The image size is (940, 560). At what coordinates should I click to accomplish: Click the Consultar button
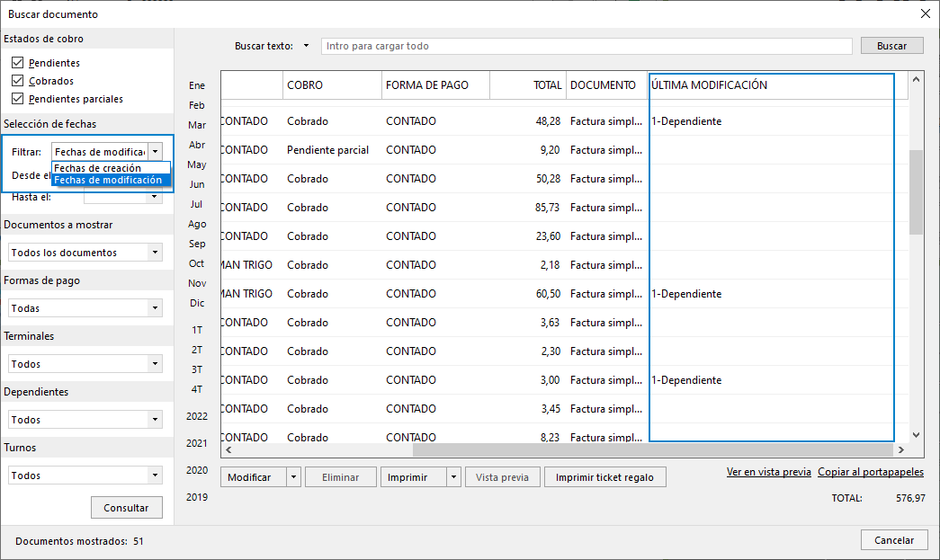(x=127, y=507)
